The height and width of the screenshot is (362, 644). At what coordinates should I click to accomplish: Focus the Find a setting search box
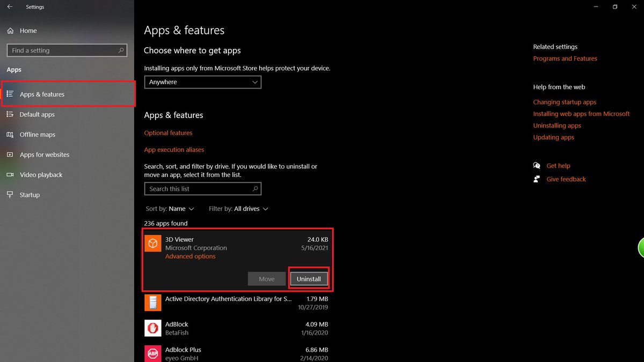[x=67, y=50]
